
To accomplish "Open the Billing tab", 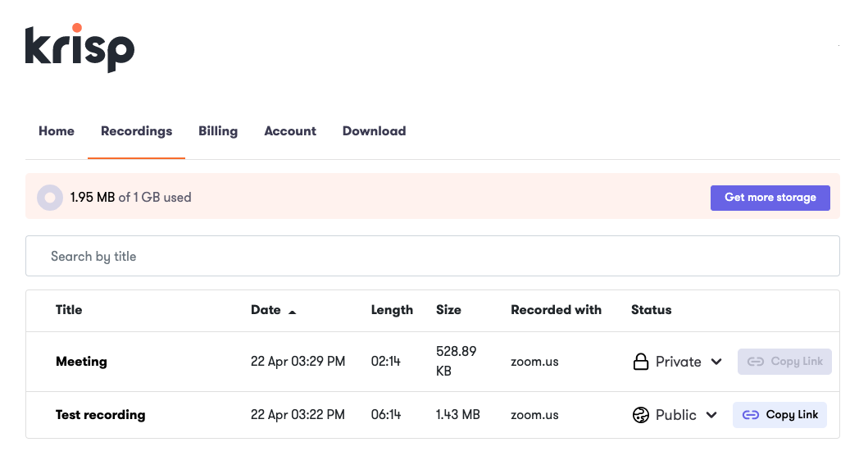I will point(218,131).
